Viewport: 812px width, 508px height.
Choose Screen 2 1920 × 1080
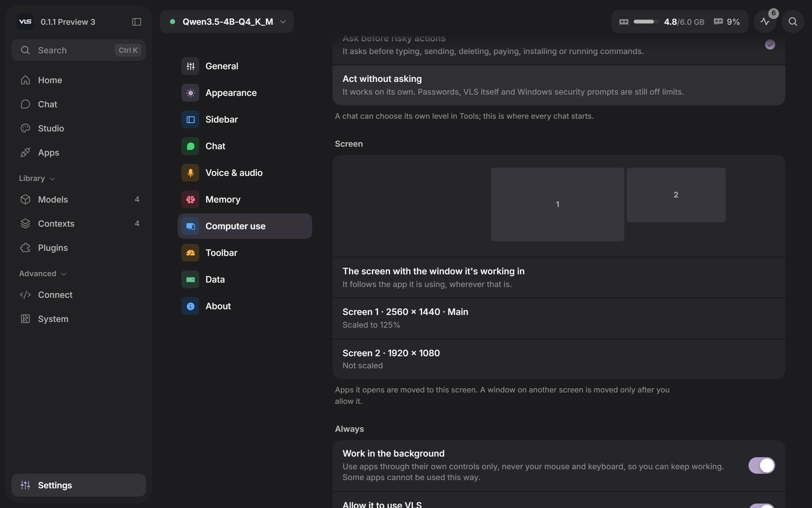559,359
